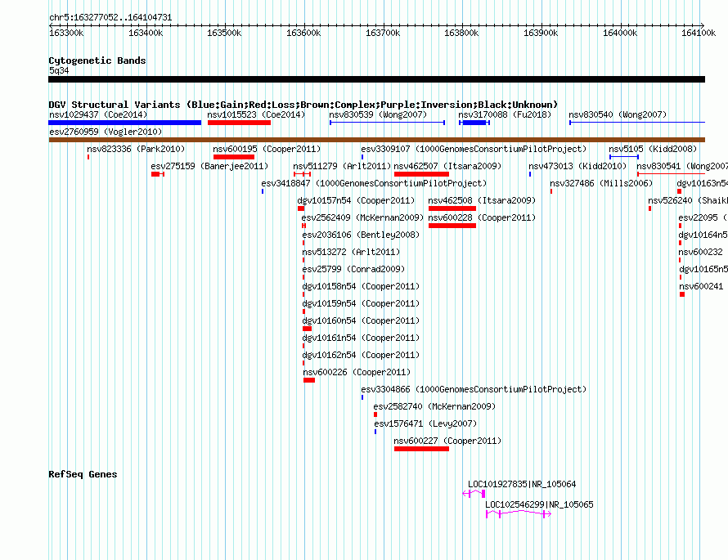Screen dimensions: 728x560
Task: Open variant dgv10159n54 (Cooper2011)
Action: [x=361, y=303]
